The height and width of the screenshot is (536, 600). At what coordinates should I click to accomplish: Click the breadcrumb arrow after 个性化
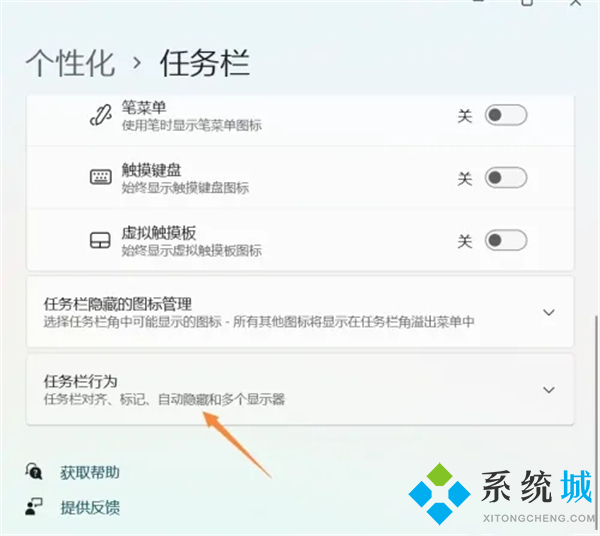tap(137, 63)
